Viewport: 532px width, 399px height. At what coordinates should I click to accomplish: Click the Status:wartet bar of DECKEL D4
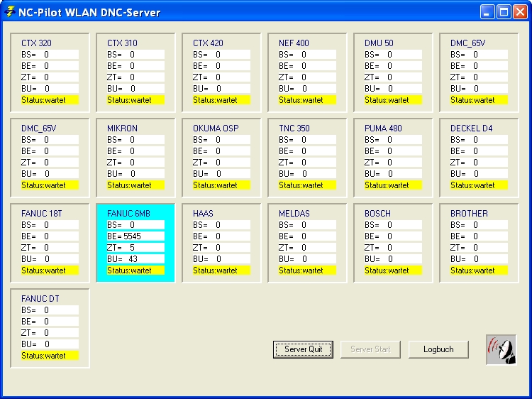tap(479, 185)
